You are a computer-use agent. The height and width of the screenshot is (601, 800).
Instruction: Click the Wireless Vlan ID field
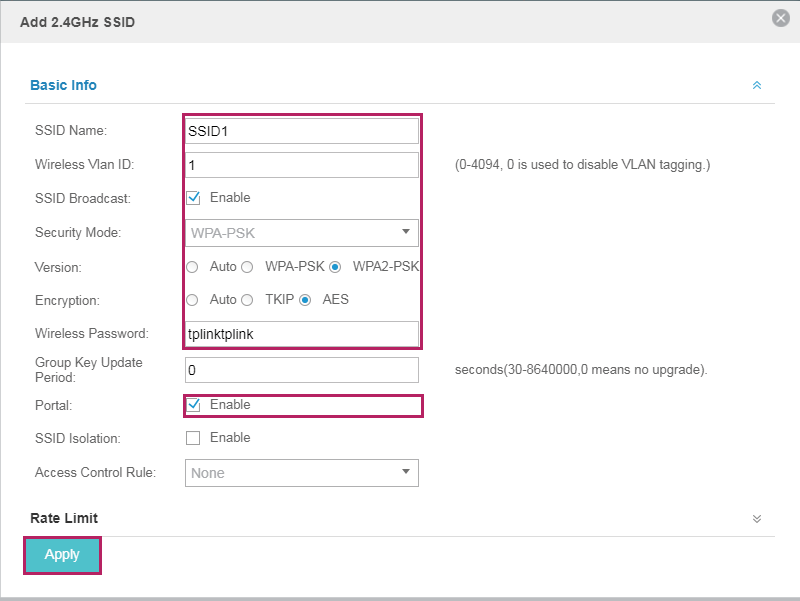coord(302,165)
